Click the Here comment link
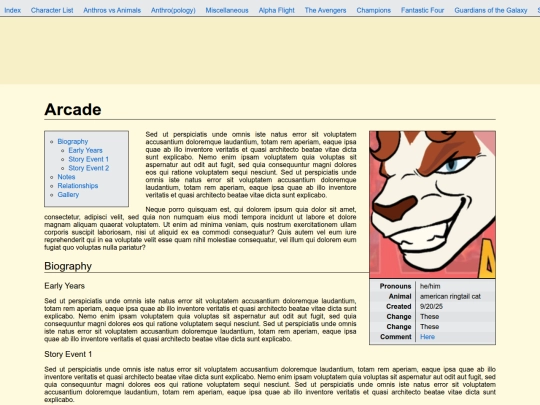This screenshot has height=405, width=540. (x=427, y=337)
